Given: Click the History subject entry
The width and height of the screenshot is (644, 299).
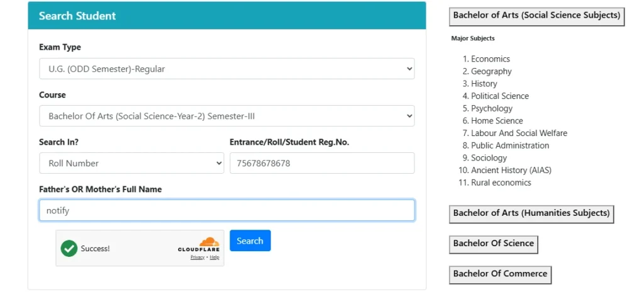Looking at the screenshot, I should (484, 84).
